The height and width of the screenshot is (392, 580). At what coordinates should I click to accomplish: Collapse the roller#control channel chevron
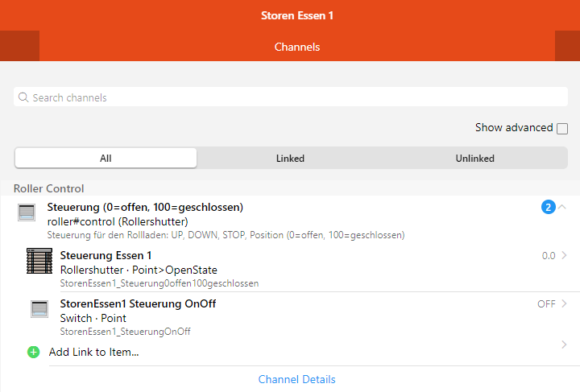click(x=562, y=207)
